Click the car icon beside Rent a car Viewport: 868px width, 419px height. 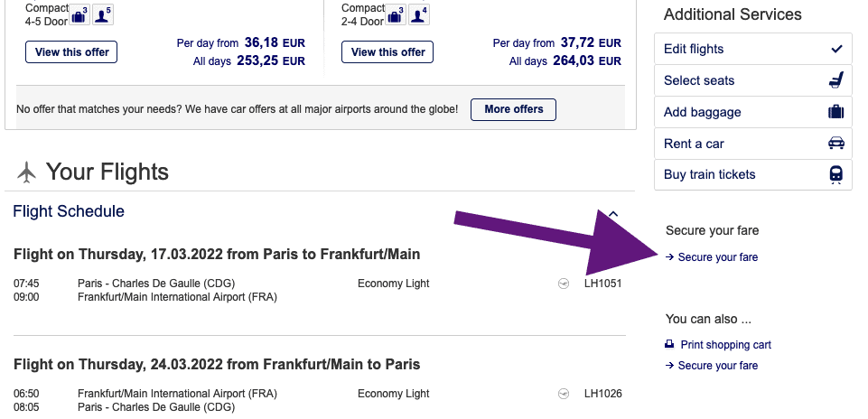pos(835,144)
